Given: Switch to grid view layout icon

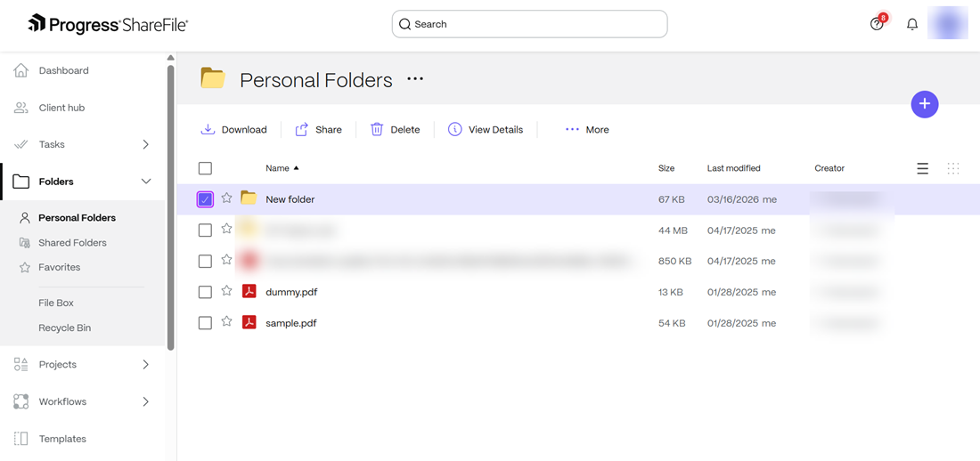Looking at the screenshot, I should click(x=953, y=168).
